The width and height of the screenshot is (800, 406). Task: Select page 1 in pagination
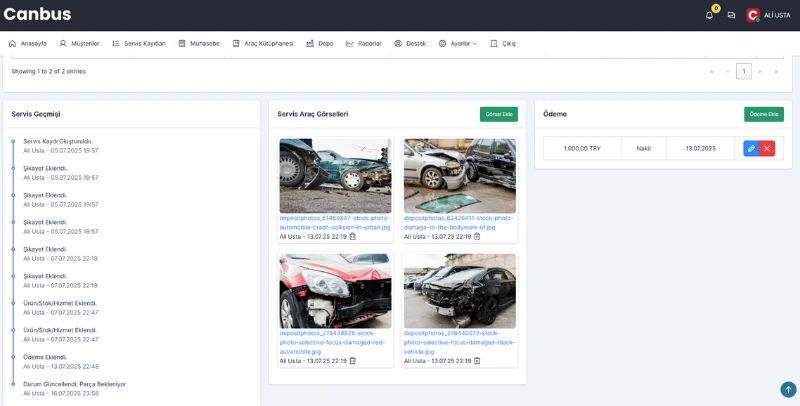(744, 71)
